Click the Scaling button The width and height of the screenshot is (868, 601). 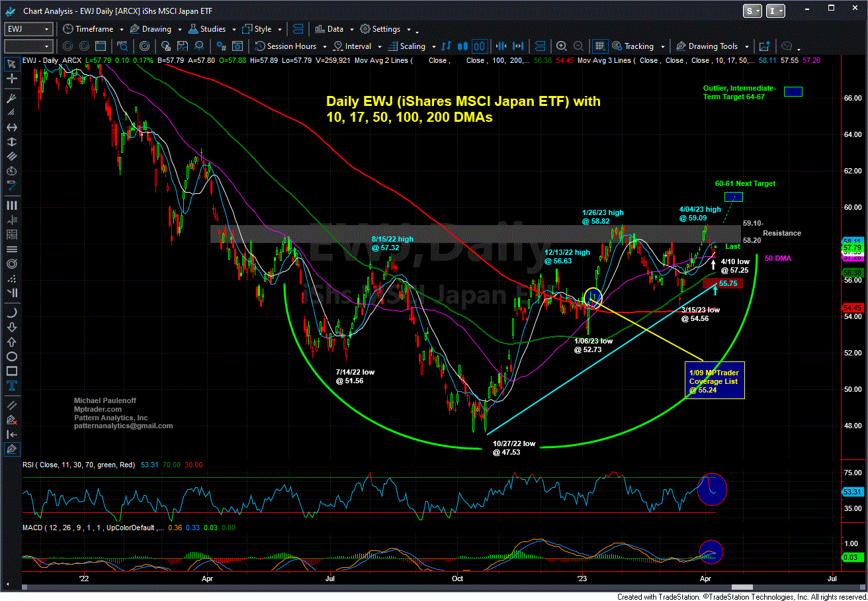[x=407, y=46]
